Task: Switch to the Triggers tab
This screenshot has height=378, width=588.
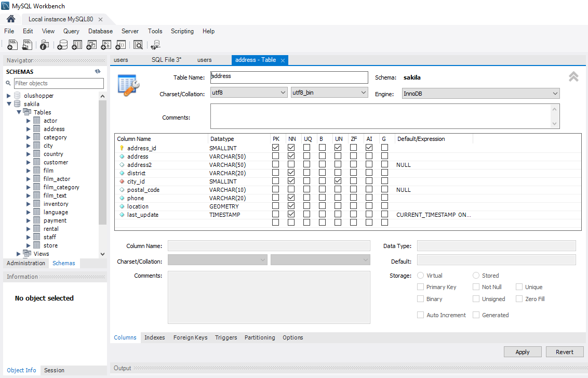Action: (226, 337)
